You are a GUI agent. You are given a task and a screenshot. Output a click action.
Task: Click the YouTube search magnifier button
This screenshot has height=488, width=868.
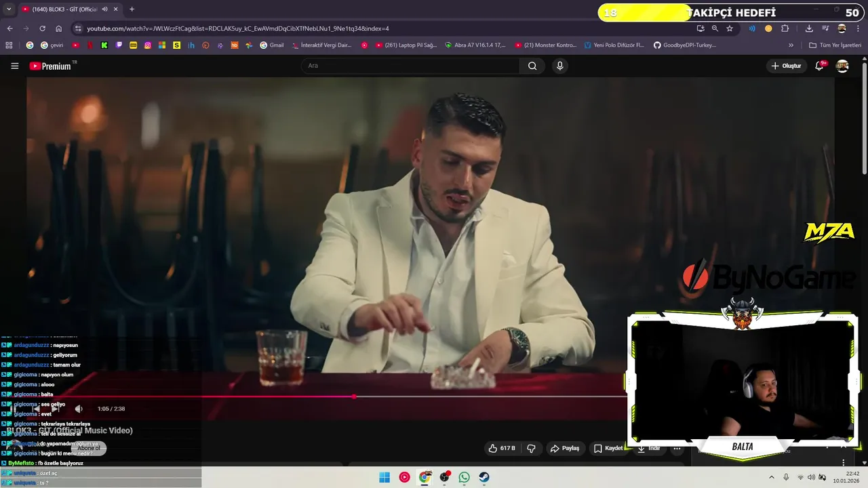pos(532,66)
